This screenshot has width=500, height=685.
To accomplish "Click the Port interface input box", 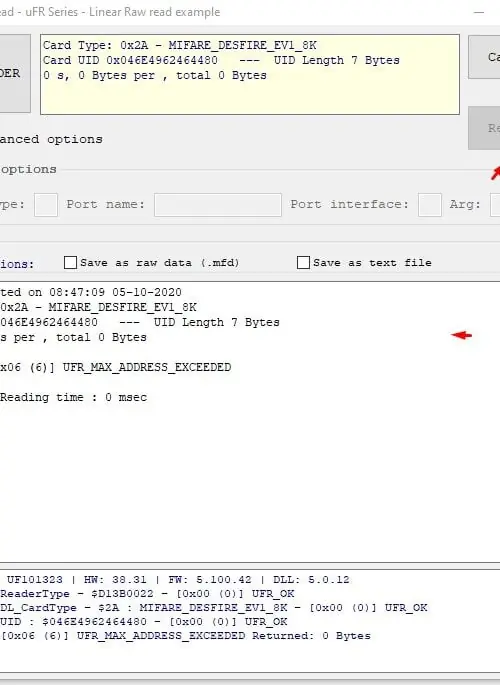I will (430, 205).
